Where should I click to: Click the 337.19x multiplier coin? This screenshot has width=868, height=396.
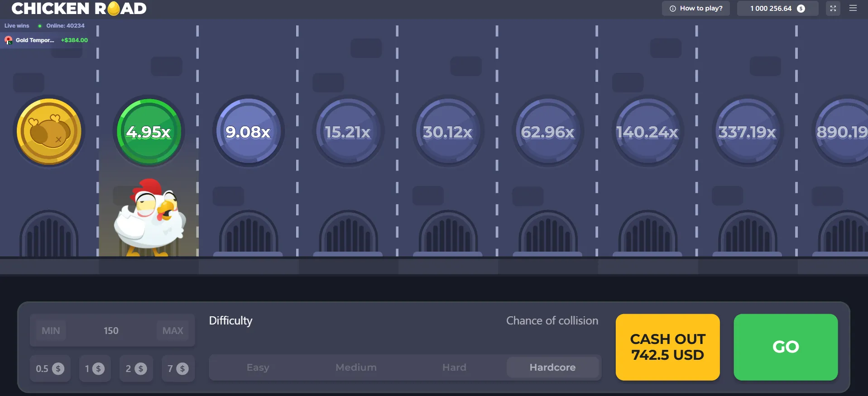[748, 131]
